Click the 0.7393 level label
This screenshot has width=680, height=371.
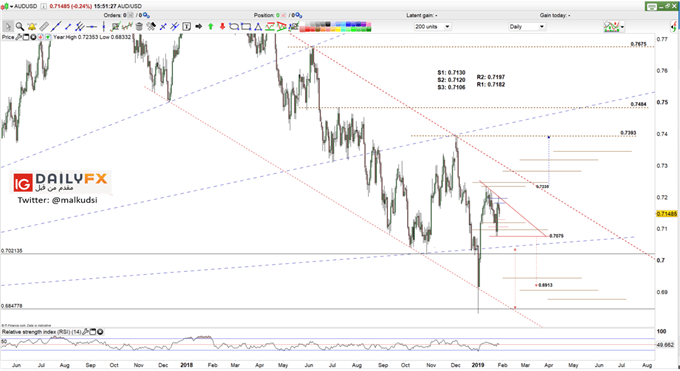pyautogui.click(x=628, y=133)
